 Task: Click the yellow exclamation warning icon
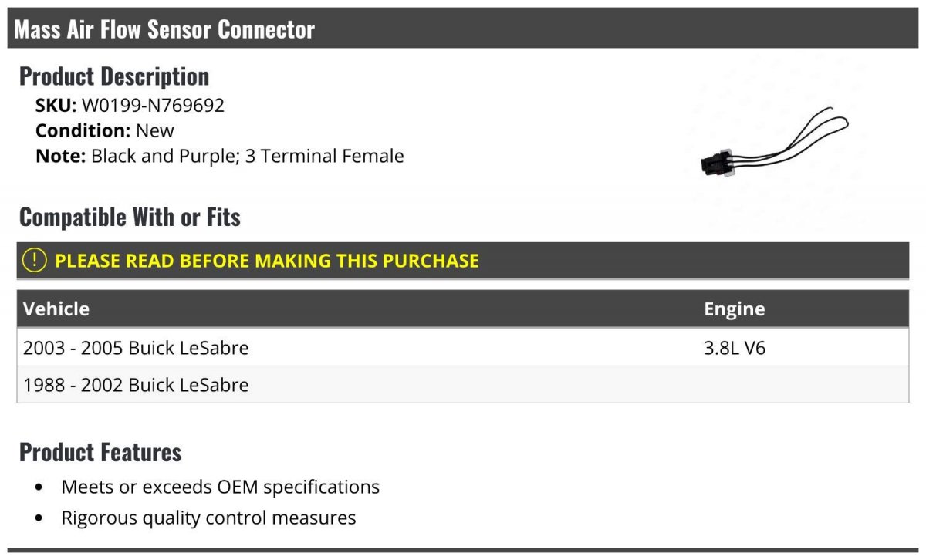click(x=35, y=261)
